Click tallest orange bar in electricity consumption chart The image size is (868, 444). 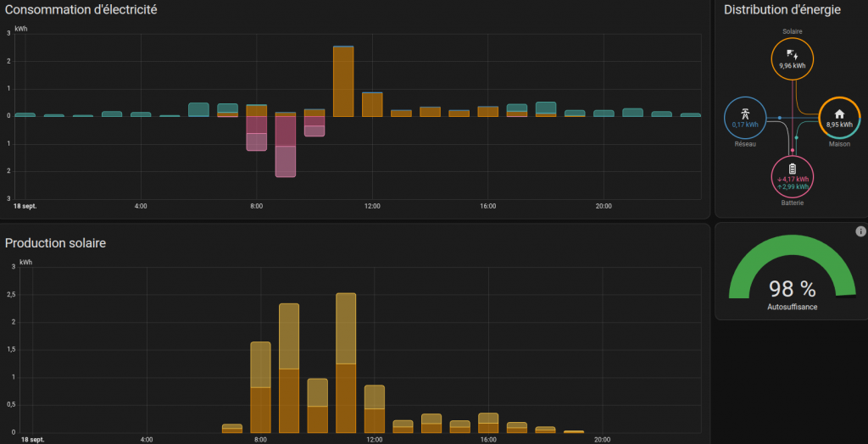343,81
